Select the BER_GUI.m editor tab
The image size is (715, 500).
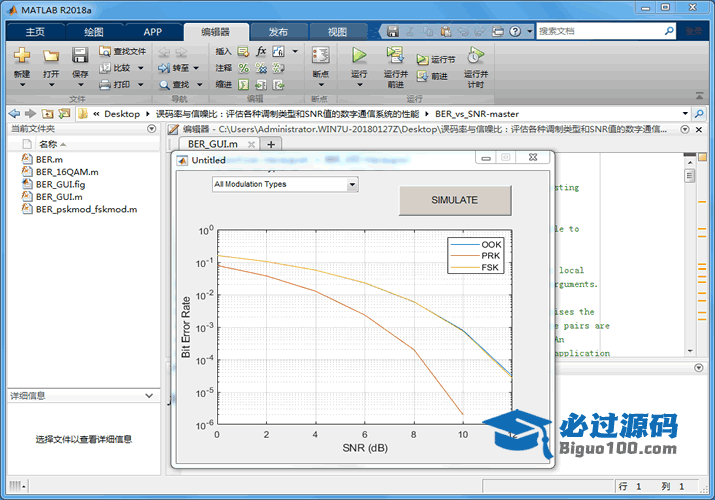click(x=212, y=144)
